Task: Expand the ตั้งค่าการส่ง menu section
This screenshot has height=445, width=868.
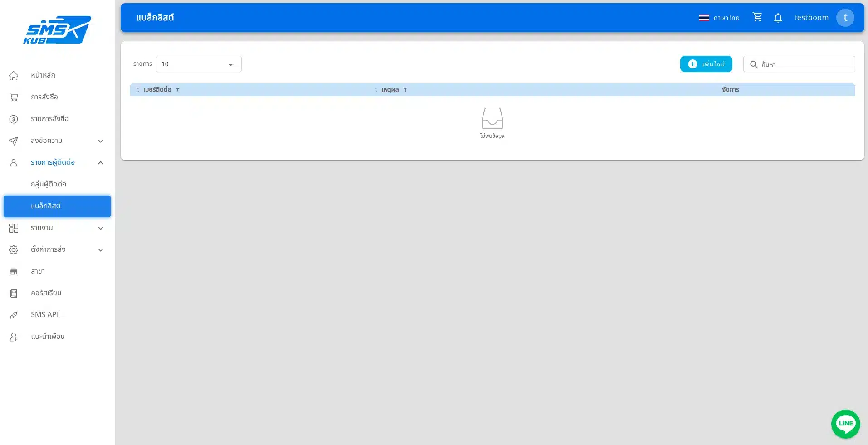Action: coord(101,250)
